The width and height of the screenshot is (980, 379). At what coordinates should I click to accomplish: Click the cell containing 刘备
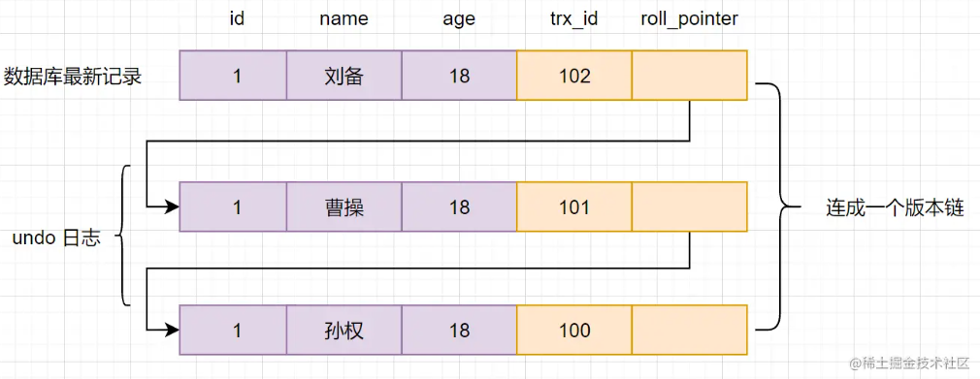coord(343,76)
